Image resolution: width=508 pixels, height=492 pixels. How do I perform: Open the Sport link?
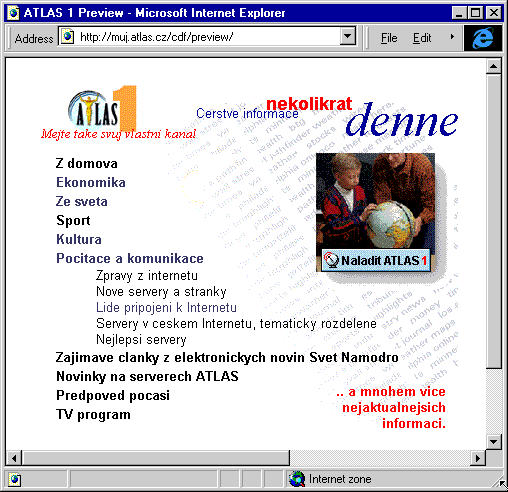pos(73,221)
